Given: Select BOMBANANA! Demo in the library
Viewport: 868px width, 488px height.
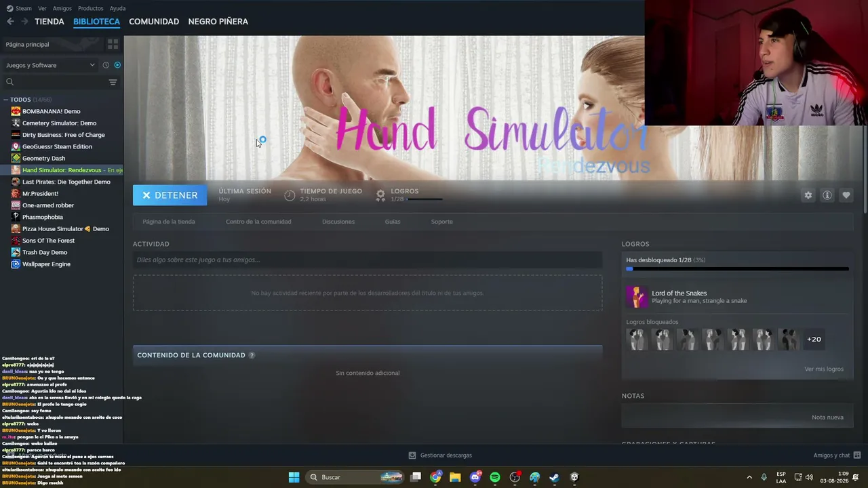Looking at the screenshot, I should click(x=51, y=111).
